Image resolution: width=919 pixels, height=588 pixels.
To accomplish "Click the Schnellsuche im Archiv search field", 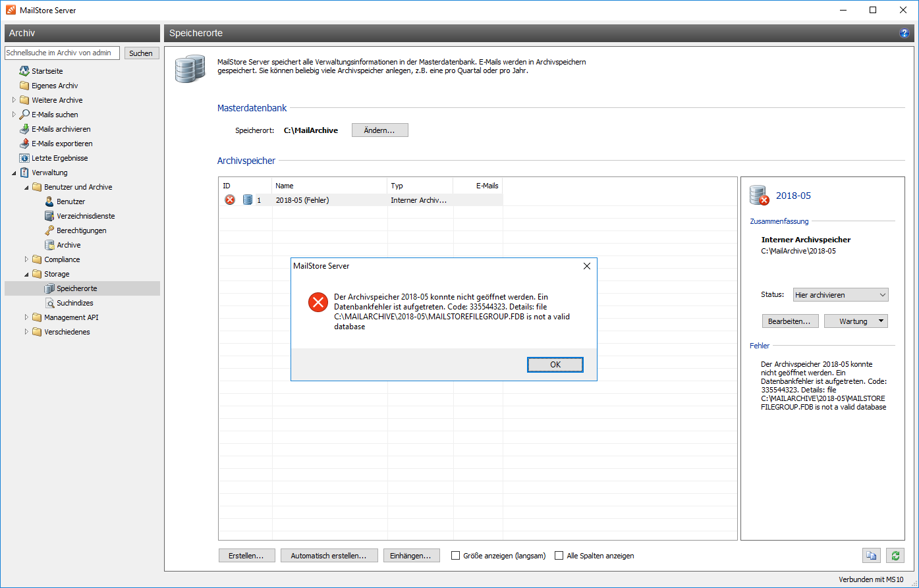I will 62,53.
